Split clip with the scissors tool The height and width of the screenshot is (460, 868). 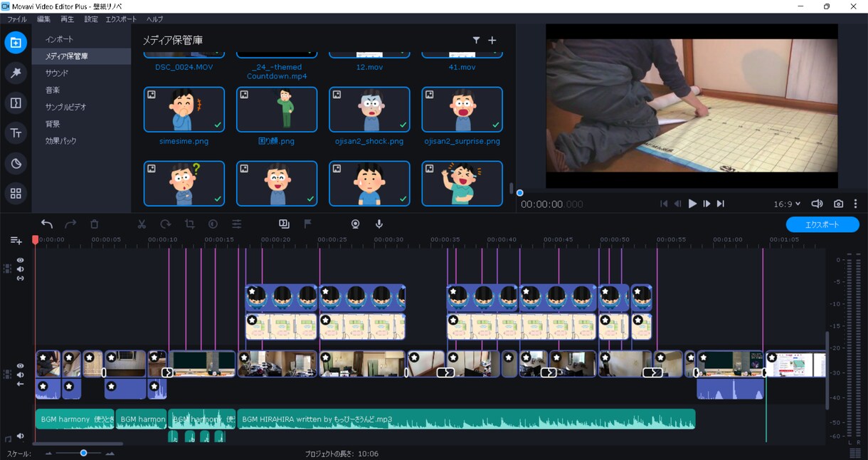(x=142, y=224)
